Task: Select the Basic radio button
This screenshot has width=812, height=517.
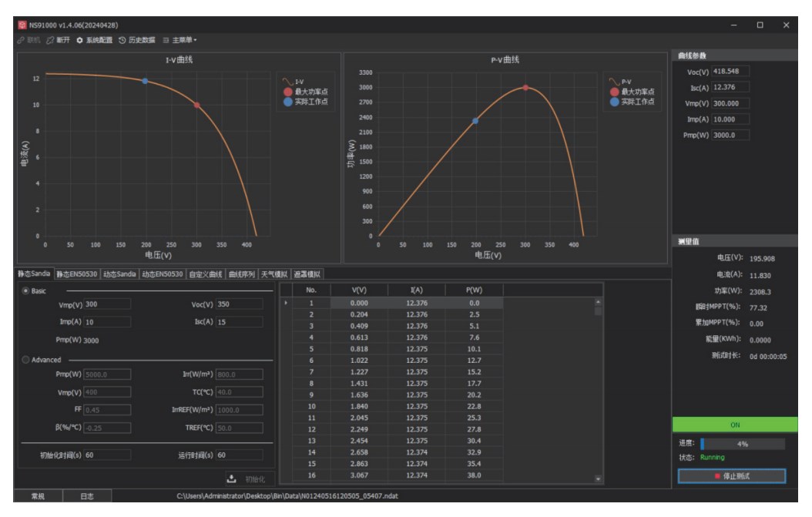Action: tap(26, 290)
